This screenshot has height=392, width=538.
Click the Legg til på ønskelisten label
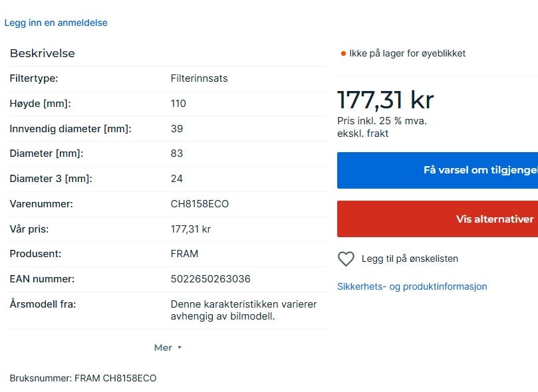[410, 258]
